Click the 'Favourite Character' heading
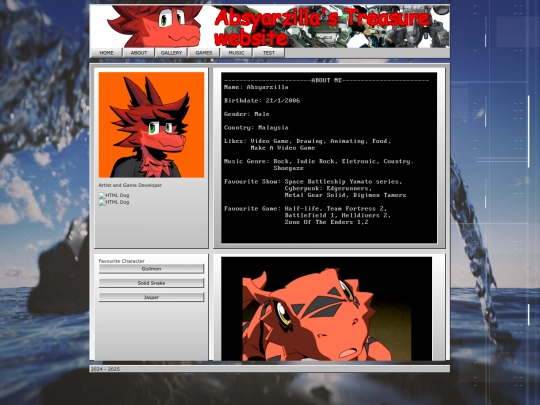This screenshot has width=540, height=405. pos(122,261)
